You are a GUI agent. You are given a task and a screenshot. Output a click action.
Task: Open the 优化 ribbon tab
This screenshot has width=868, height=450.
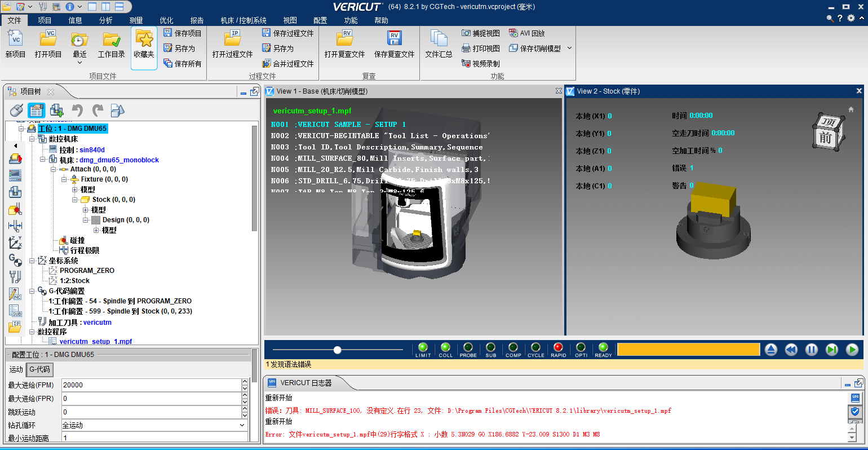167,20
